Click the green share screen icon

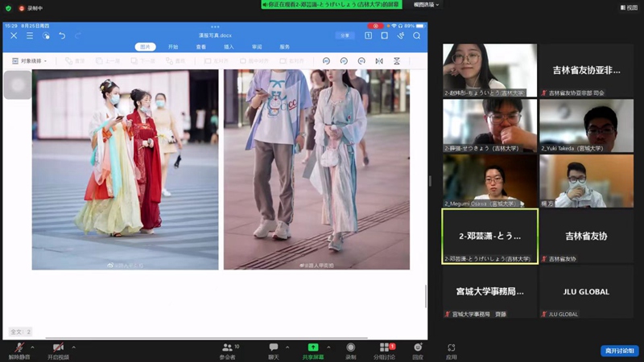313,348
